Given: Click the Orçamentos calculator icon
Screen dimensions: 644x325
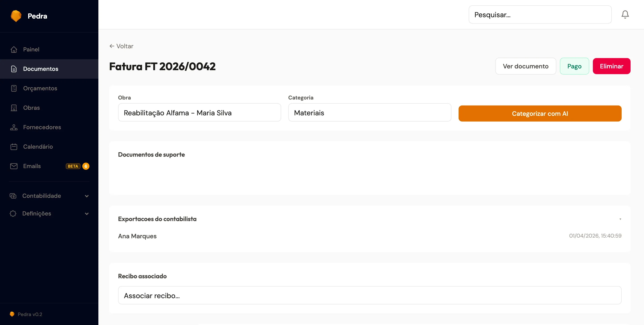Looking at the screenshot, I should 14,89.
